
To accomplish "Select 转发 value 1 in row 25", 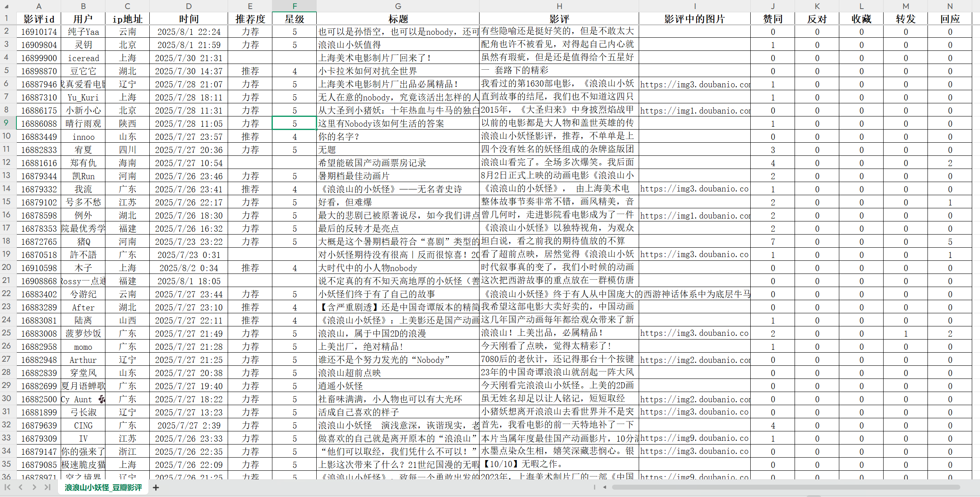I will coord(906,333).
